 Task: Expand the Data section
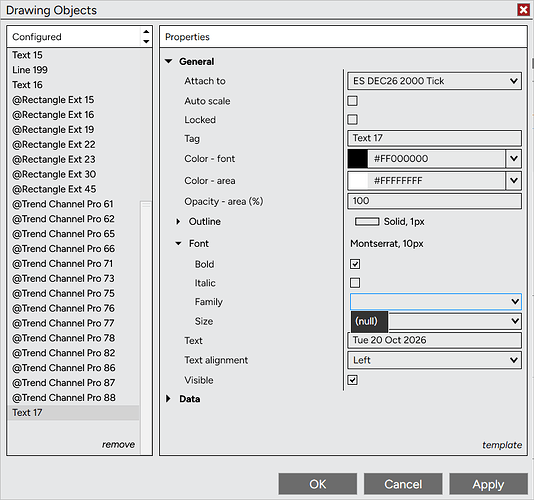[x=168, y=399]
